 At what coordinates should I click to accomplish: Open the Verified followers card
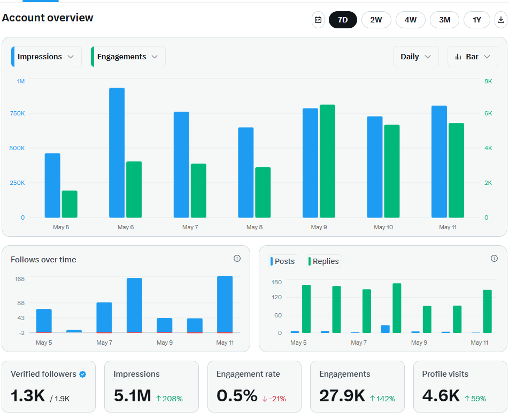(49, 386)
